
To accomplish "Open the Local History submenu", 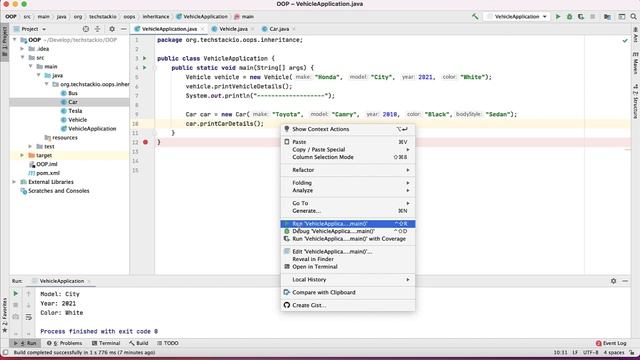I will coord(348,280).
